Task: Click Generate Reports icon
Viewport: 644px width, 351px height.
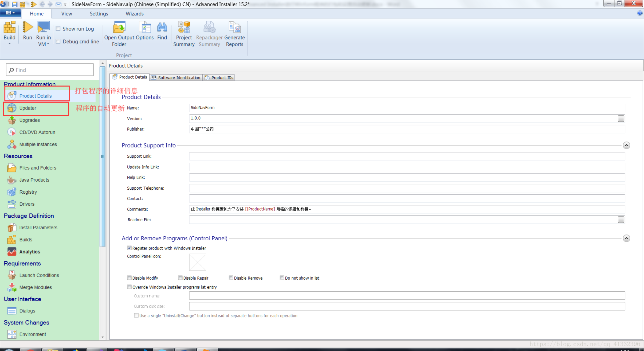Action: [235, 28]
